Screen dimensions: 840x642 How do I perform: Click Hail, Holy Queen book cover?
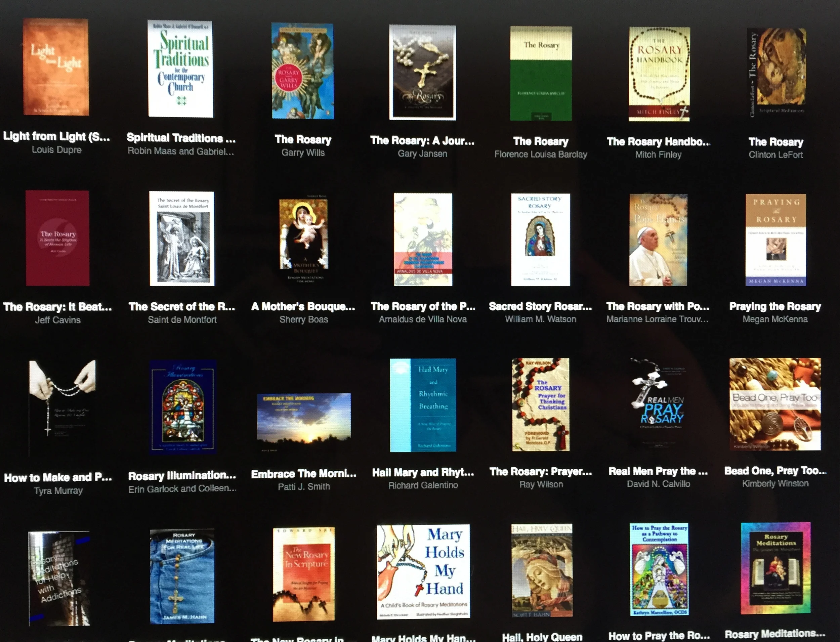(x=542, y=570)
